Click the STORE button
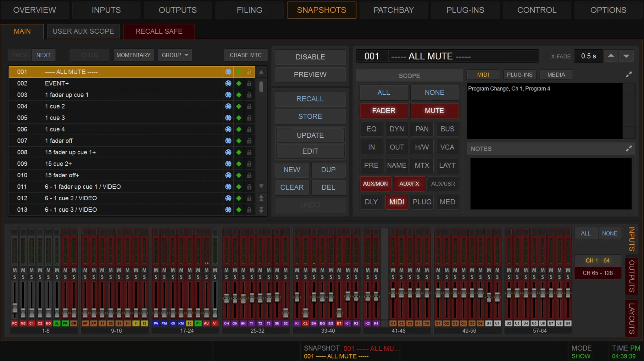This screenshot has height=361, width=644. 310,116
